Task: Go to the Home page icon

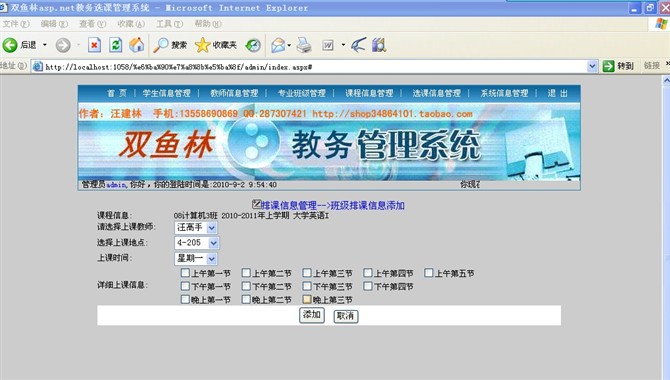Action: [137, 45]
